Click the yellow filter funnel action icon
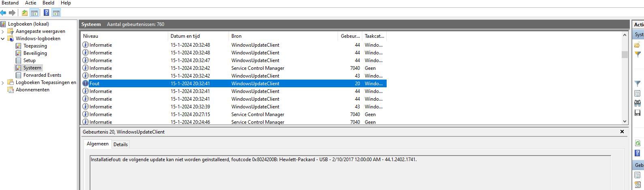The width and height of the screenshot is (644, 190). (x=638, y=54)
